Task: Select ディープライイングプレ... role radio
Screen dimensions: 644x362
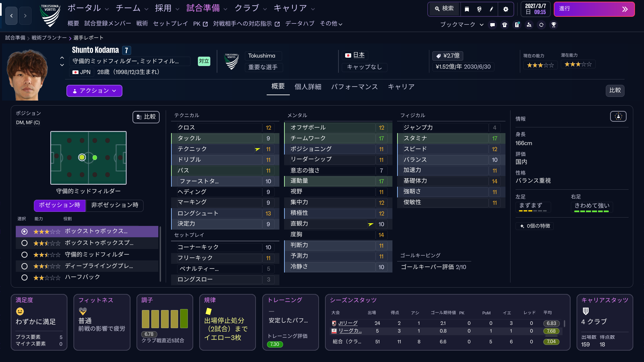Action: click(x=24, y=266)
